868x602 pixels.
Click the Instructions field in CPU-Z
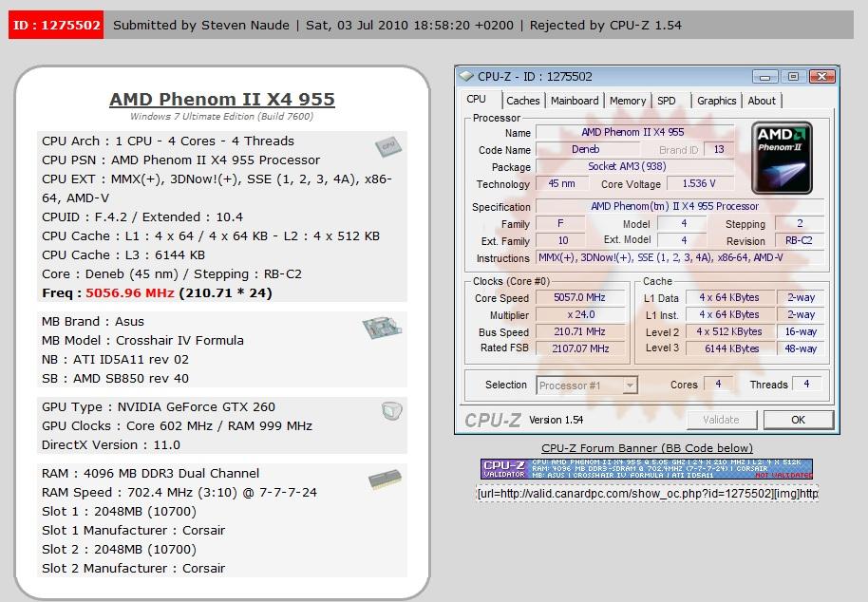(680, 258)
